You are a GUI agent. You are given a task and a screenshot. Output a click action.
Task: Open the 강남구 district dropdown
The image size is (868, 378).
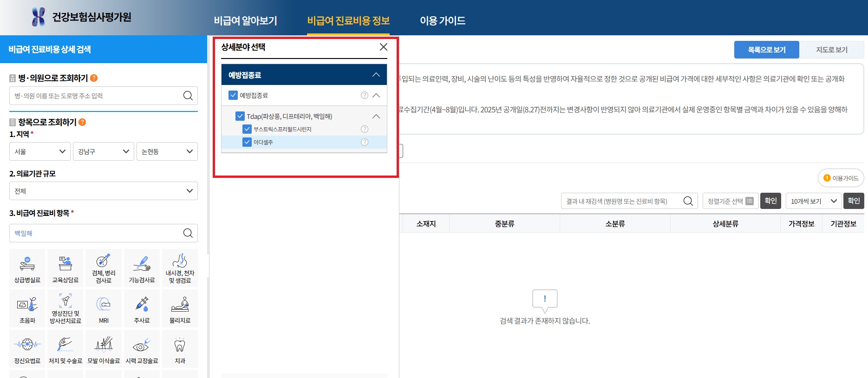pos(104,151)
